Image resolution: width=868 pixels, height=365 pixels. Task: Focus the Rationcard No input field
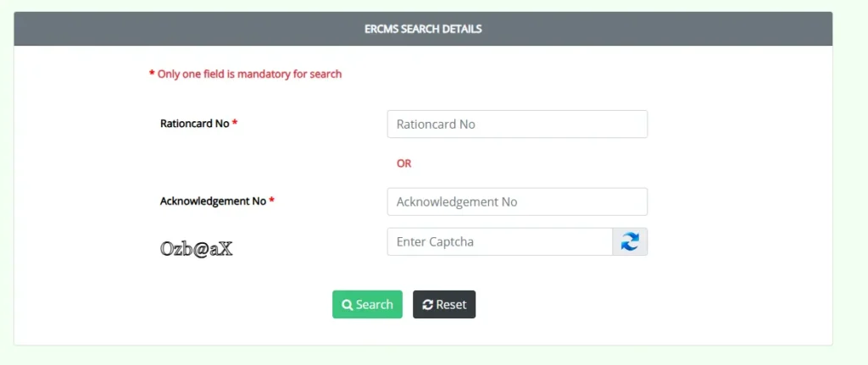click(517, 124)
